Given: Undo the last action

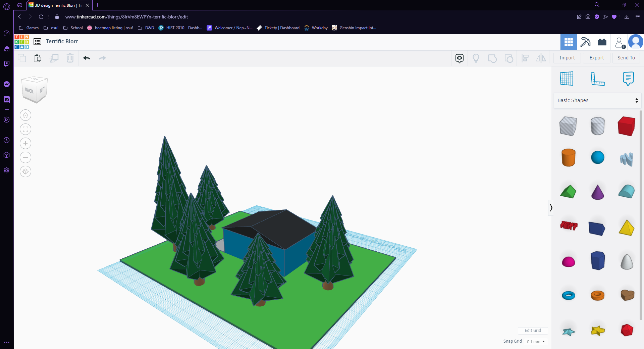Looking at the screenshot, I should pyautogui.click(x=87, y=58).
